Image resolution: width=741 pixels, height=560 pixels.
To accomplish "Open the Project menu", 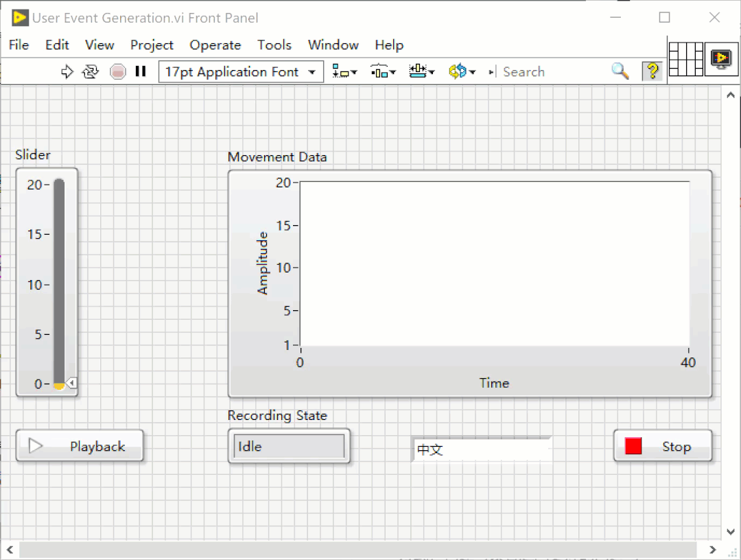I will (152, 45).
